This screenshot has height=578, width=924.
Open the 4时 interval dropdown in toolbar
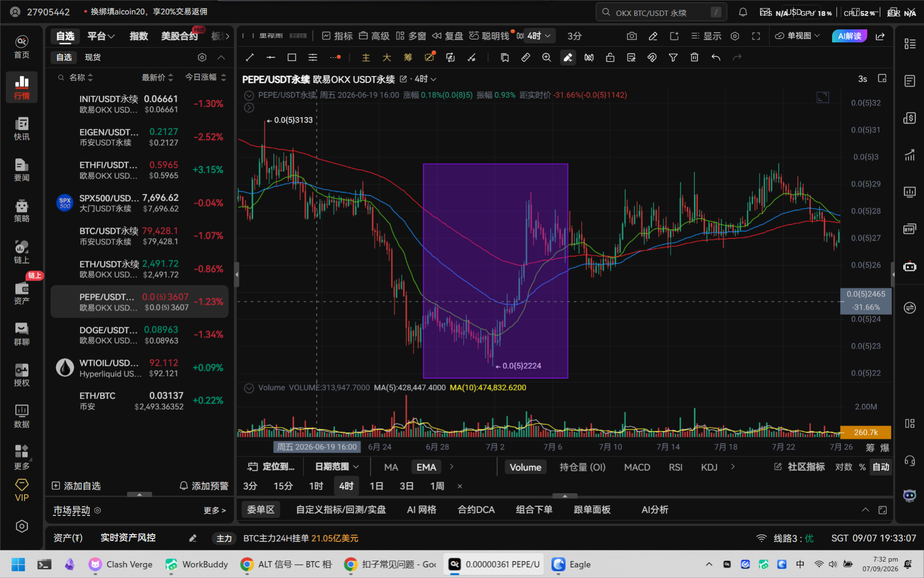click(539, 36)
